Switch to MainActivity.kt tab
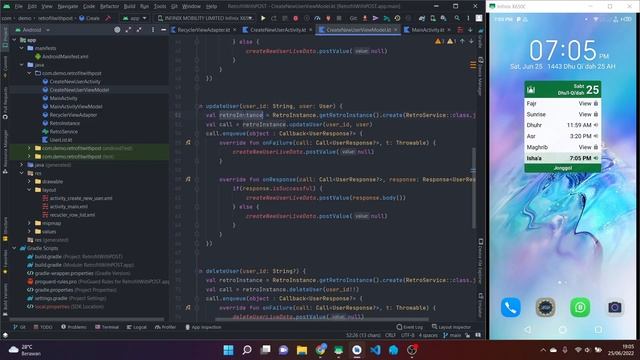 click(427, 30)
